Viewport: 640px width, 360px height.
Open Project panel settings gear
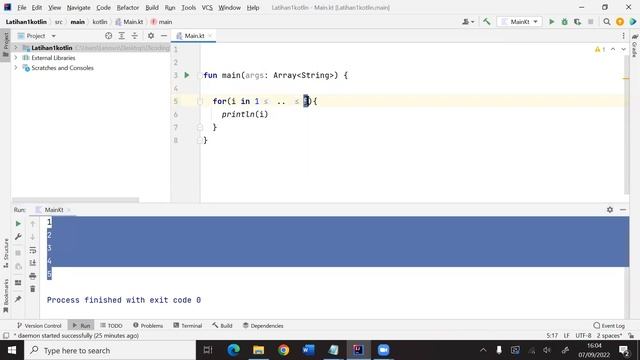tap(151, 36)
